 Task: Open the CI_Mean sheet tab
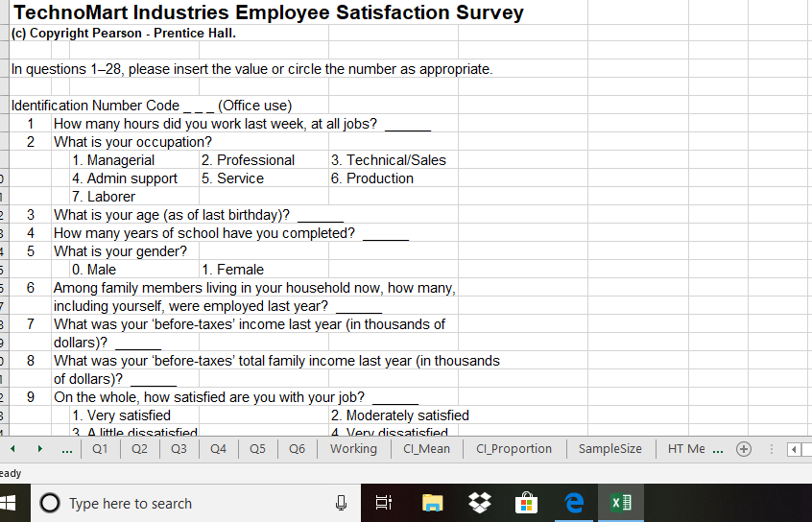pos(426,449)
